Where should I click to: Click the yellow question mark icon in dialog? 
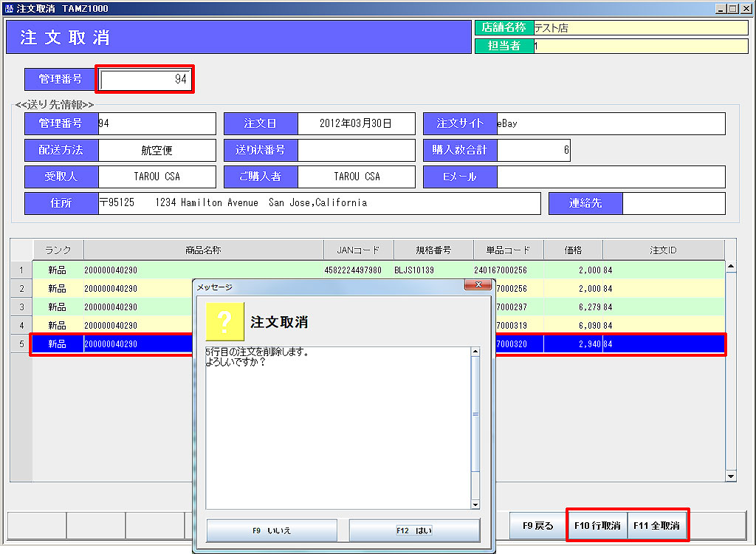pyautogui.click(x=224, y=322)
